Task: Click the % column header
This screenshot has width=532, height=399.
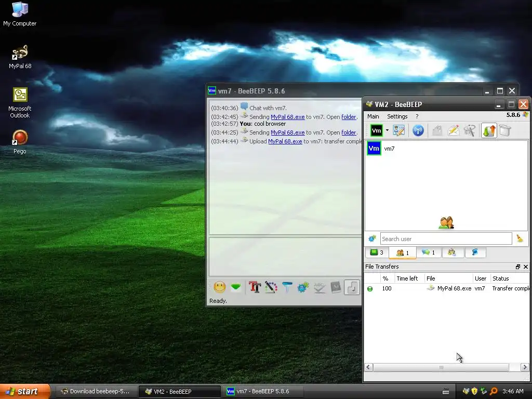Action: (385, 278)
